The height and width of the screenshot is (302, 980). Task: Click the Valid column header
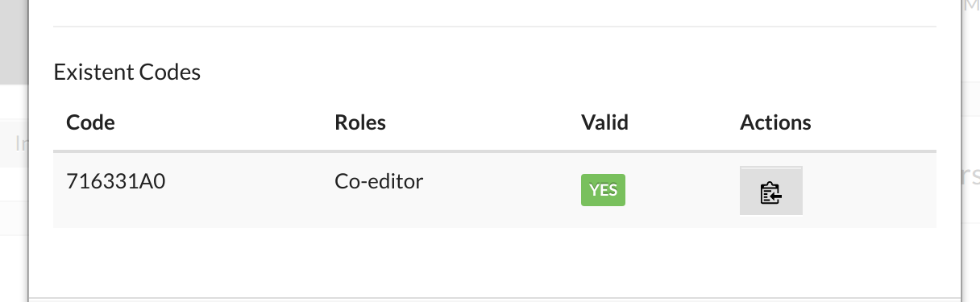[x=604, y=122]
